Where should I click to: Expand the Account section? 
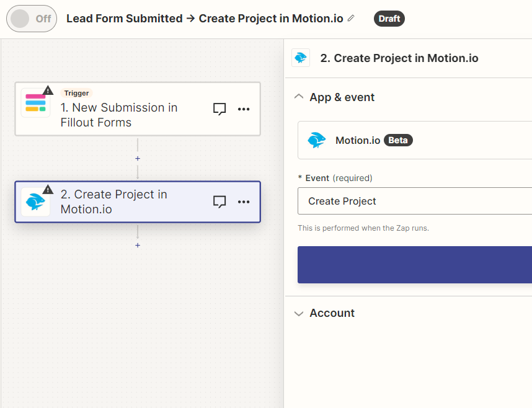click(x=299, y=313)
